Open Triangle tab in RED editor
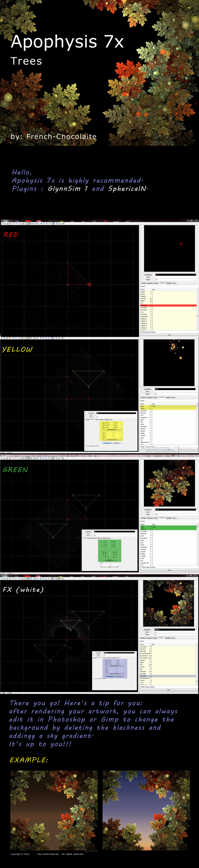Viewport: 199px width, 868px height. click(143, 283)
